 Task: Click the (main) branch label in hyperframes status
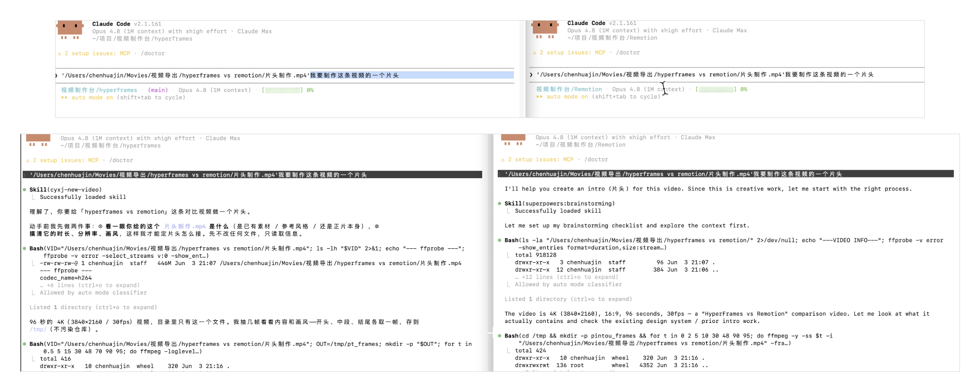coord(158,90)
